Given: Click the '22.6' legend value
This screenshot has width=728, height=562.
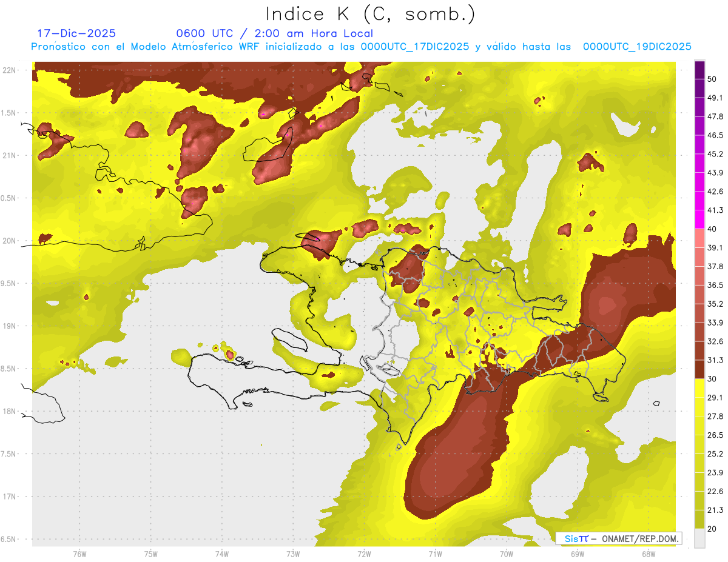Looking at the screenshot, I should (x=715, y=491).
